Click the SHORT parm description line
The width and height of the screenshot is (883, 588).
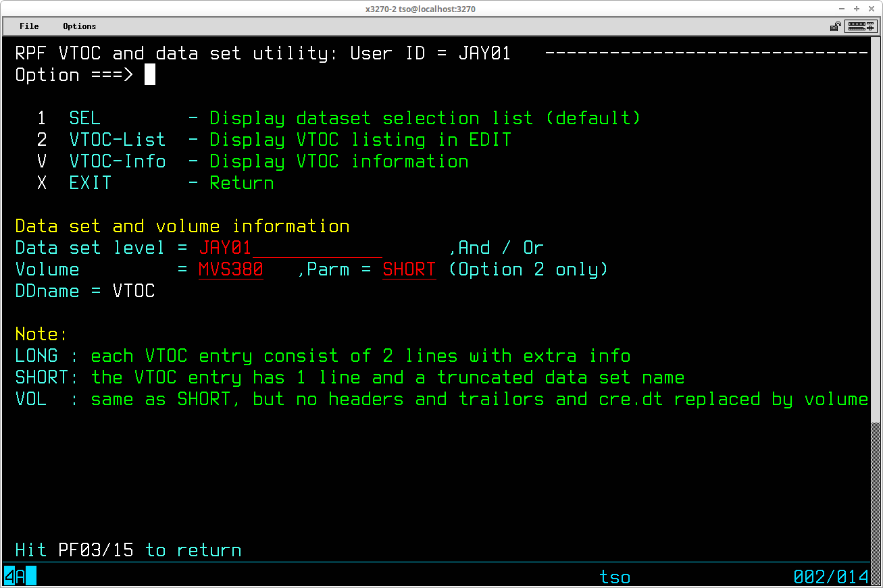click(x=350, y=377)
